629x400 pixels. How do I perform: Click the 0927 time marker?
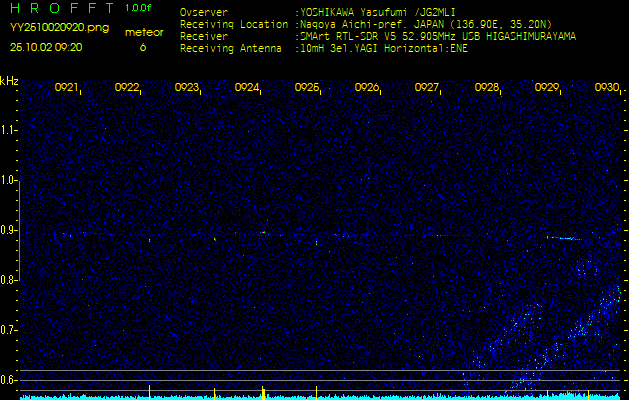[x=426, y=87]
